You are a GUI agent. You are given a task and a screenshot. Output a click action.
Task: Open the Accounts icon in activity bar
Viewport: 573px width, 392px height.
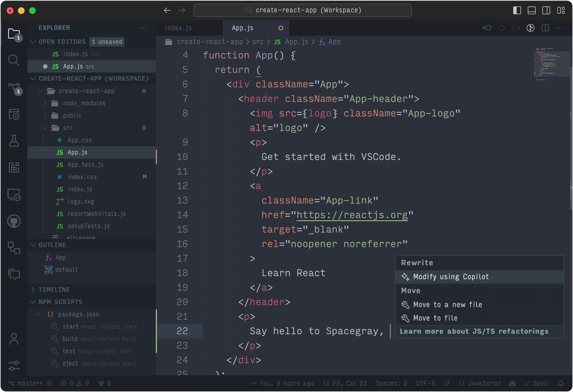14,339
